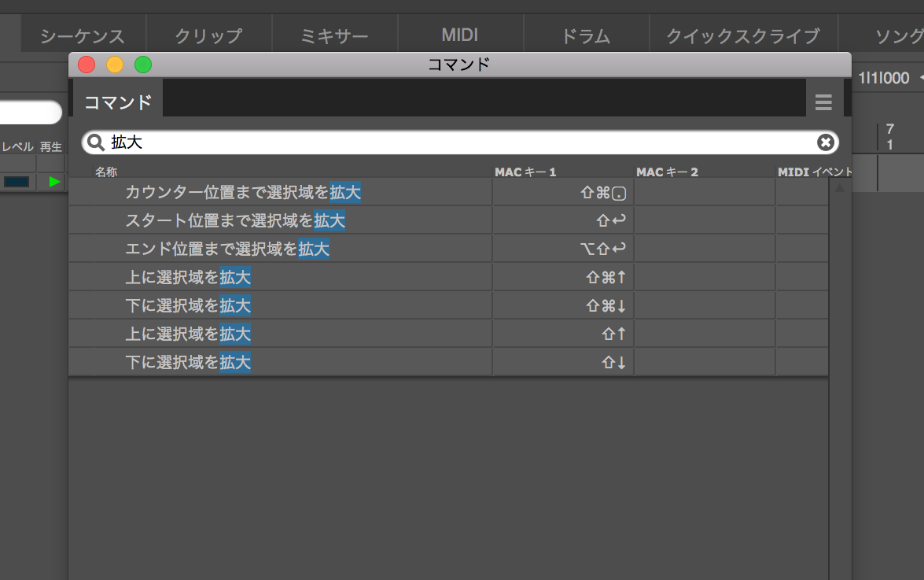924x580 pixels.
Task: Click the MAC キー 2 column header
Action: point(667,172)
